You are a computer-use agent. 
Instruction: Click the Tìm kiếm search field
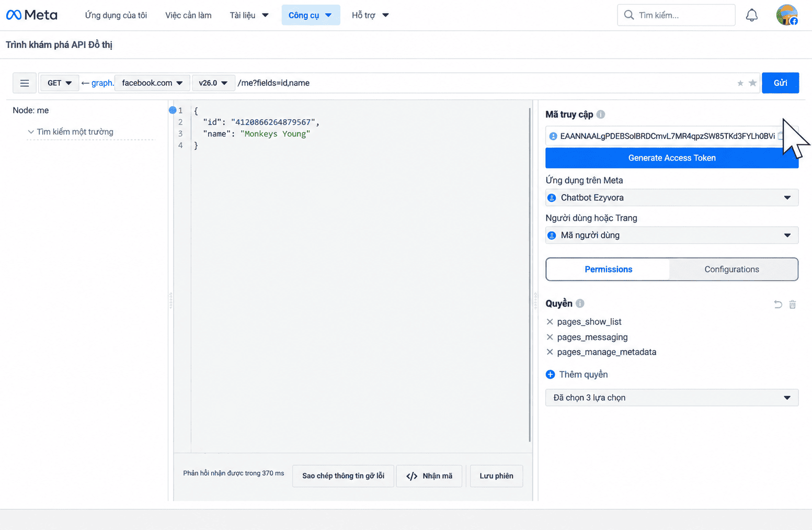[x=676, y=15]
